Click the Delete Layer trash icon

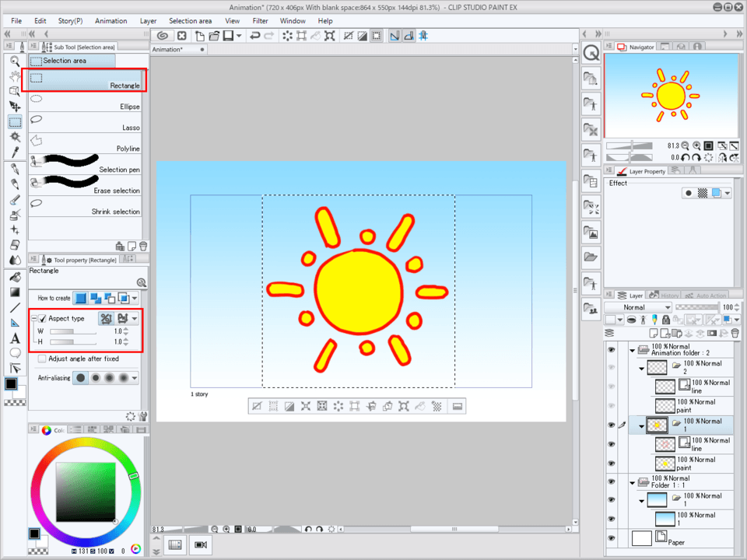pos(735,332)
